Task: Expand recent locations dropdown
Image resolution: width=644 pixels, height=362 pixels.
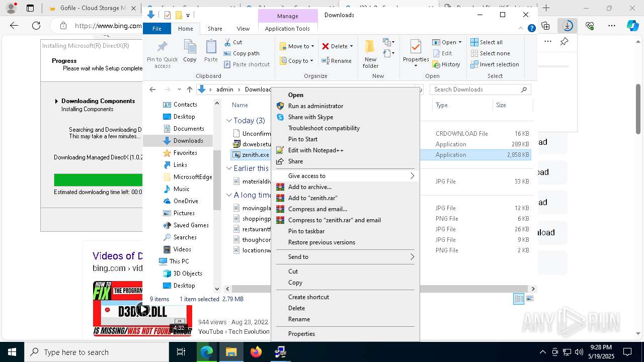Action: (179, 89)
